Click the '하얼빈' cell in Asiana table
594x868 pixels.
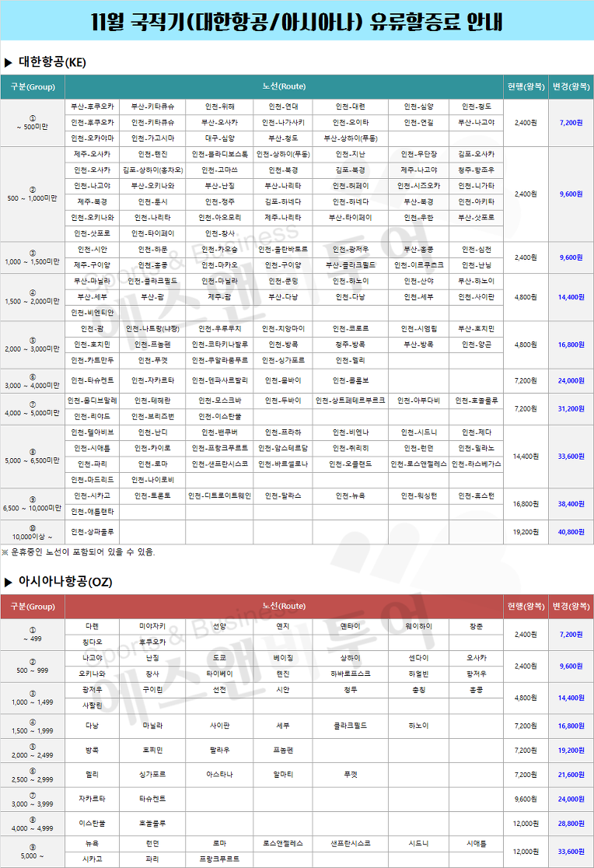coord(418,674)
